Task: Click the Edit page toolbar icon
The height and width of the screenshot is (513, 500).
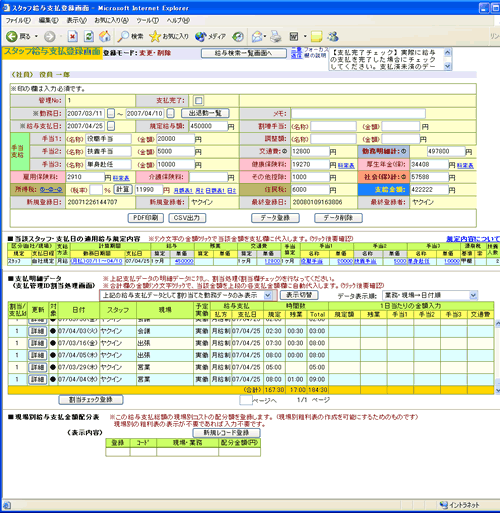Action: (294, 36)
